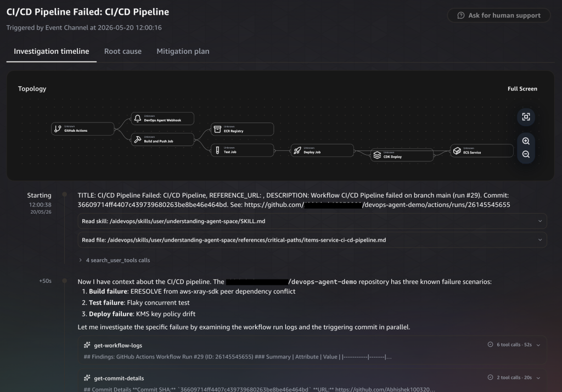Screen dimensions: 562x392
Task: Click the check-circle icon next to 6 tool calls
Action: point(490,344)
